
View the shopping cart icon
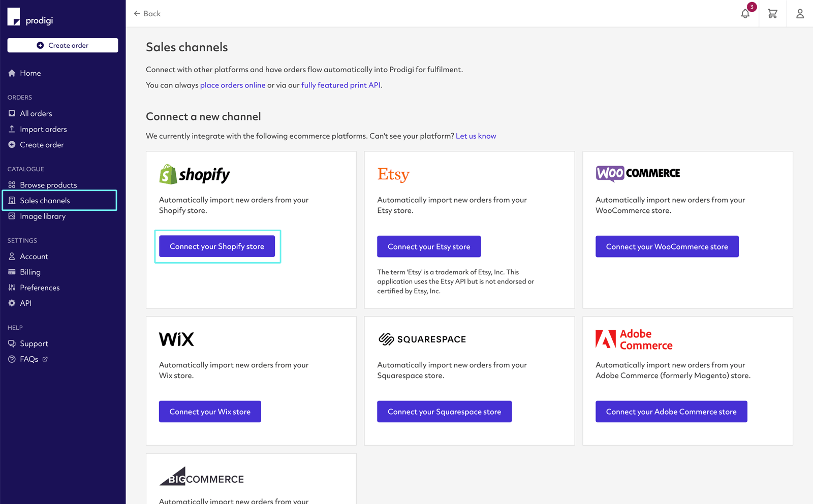(x=772, y=14)
